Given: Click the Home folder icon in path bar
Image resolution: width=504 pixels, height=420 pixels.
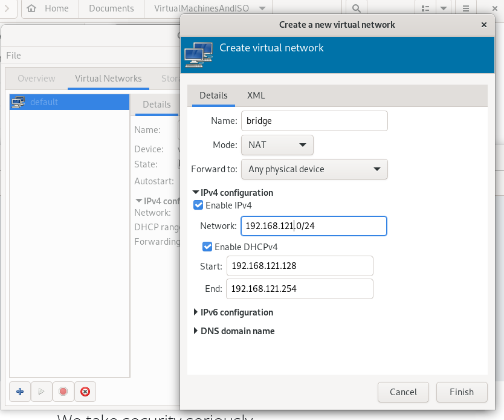Looking at the screenshot, I should 31,8.
